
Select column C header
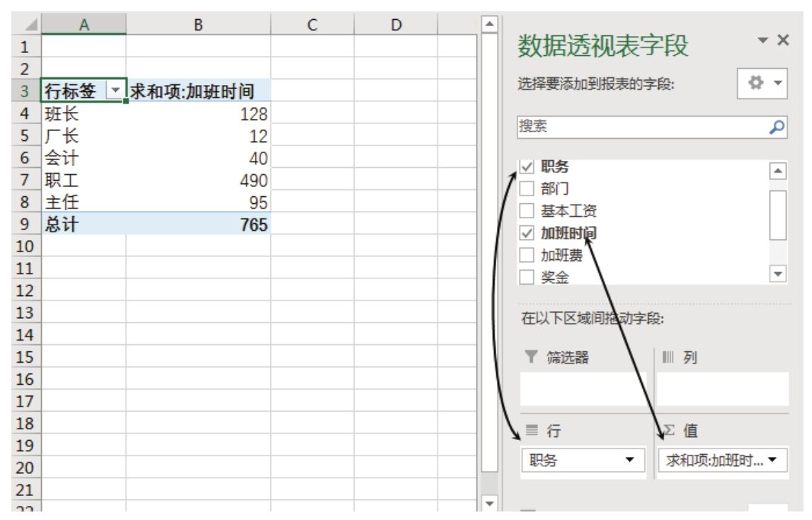pos(311,25)
